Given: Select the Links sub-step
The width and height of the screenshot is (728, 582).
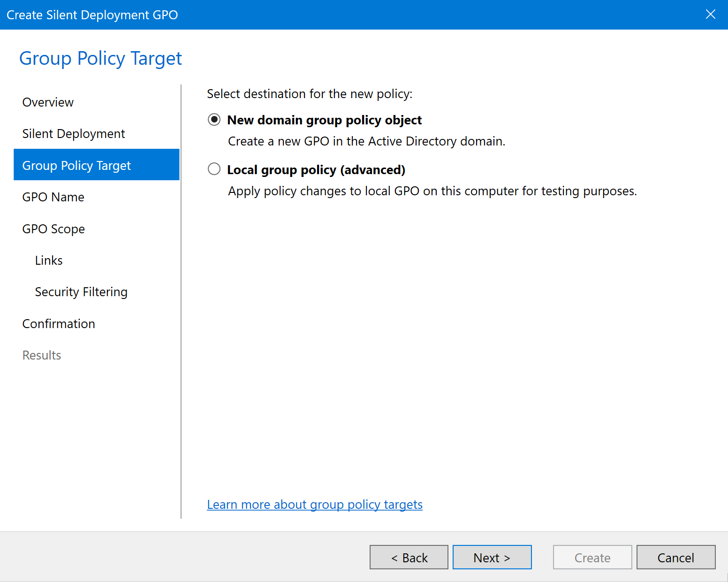Looking at the screenshot, I should (x=49, y=260).
